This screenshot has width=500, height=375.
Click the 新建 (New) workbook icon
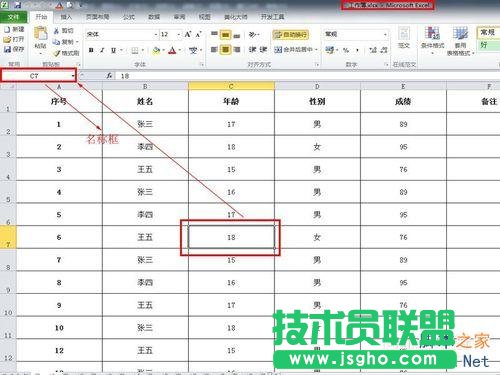7,29
